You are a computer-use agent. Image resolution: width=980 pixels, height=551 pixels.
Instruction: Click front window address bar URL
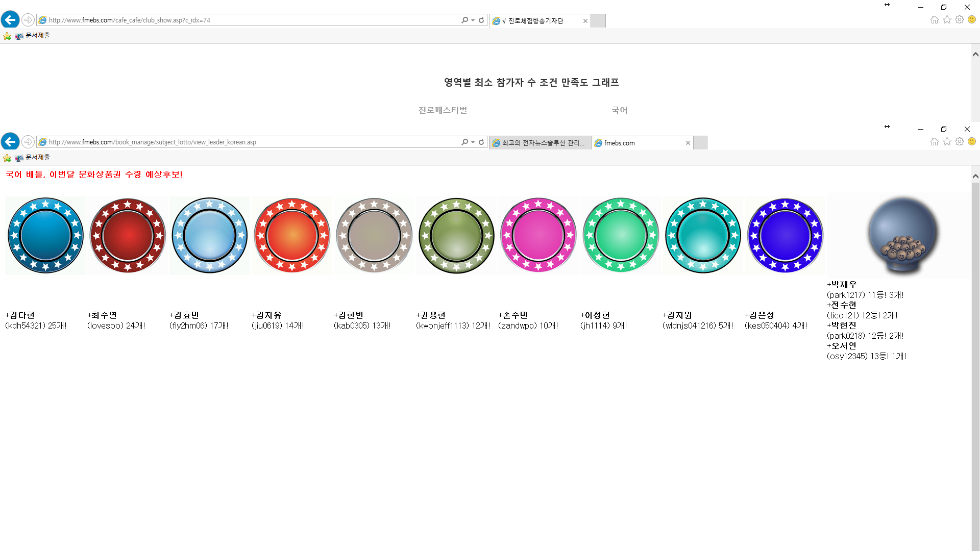tap(152, 142)
